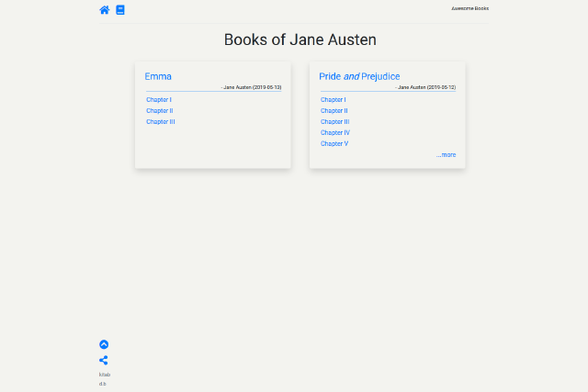Open Emma Chapter III
The width and height of the screenshot is (588, 392).
(161, 122)
